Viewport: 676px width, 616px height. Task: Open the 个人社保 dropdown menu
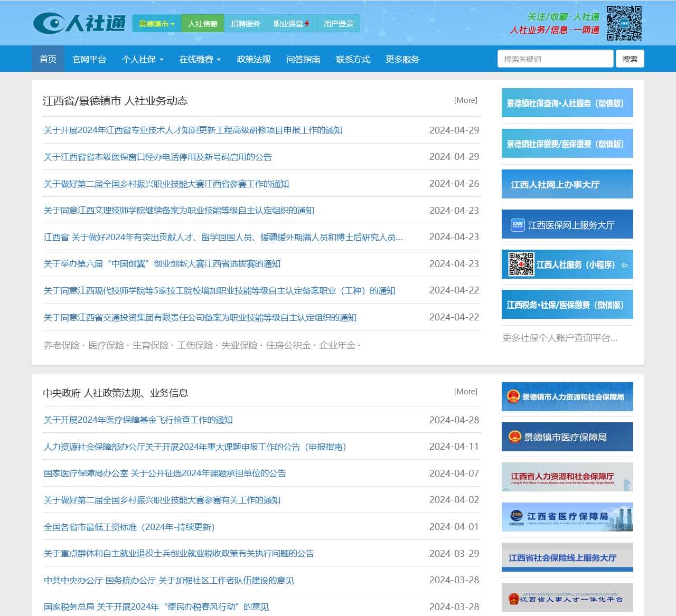(143, 59)
